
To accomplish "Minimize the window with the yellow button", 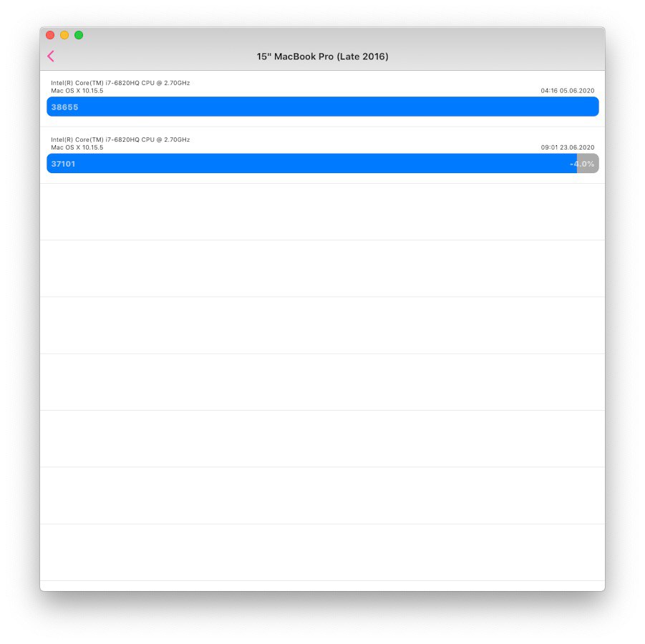I will click(x=64, y=35).
